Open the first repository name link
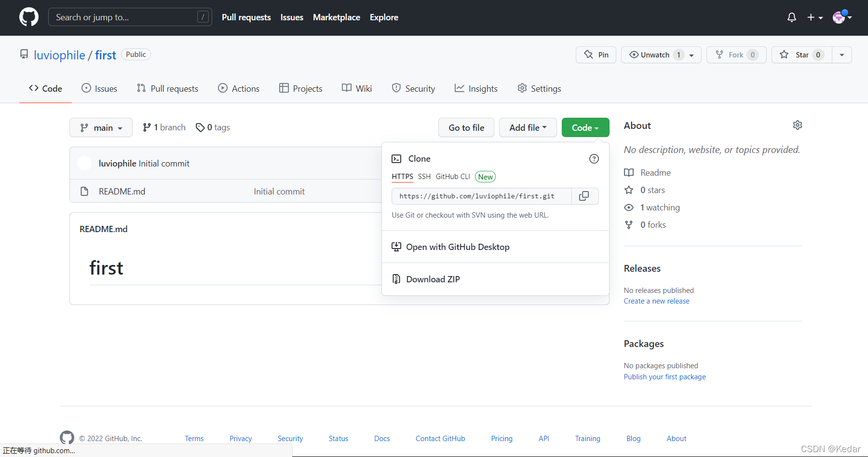868x457 pixels. (x=106, y=55)
